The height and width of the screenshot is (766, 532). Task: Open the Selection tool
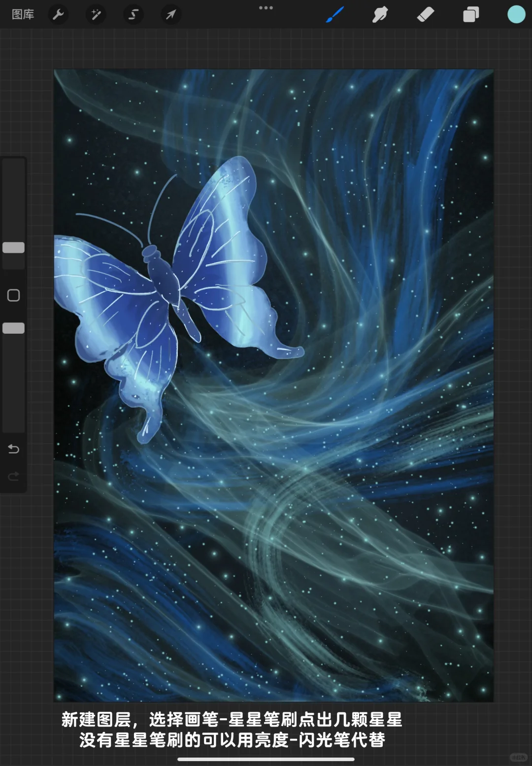(x=133, y=15)
